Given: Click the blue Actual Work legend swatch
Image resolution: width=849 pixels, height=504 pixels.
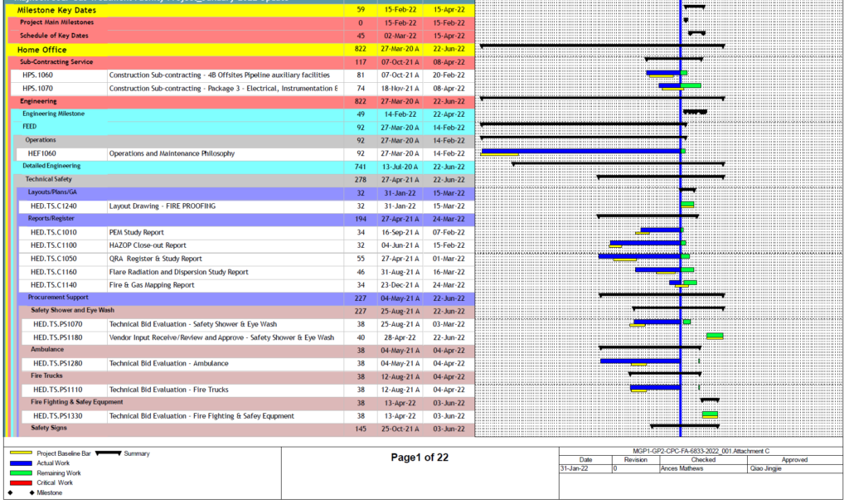Looking at the screenshot, I should (22, 463).
